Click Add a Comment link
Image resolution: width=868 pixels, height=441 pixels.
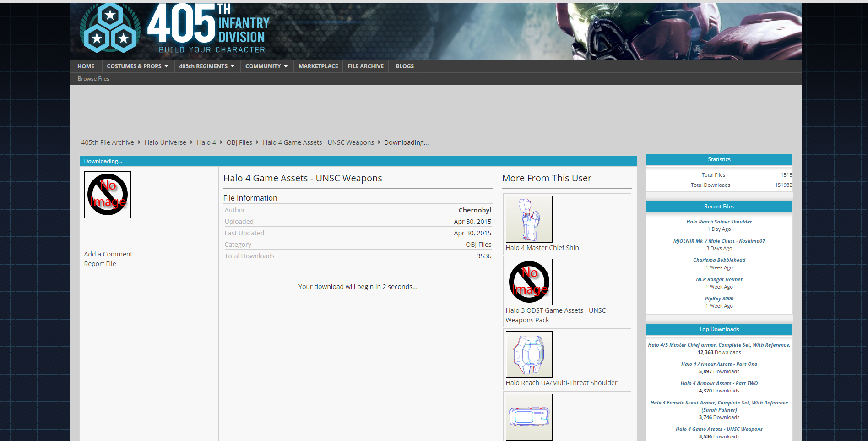(108, 254)
